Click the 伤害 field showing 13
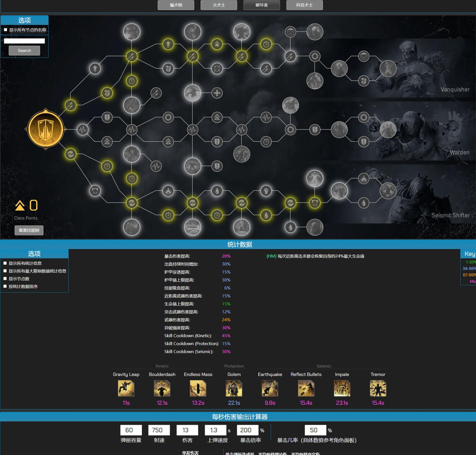Image resolution: width=476 pixels, height=455 pixels. click(x=187, y=430)
